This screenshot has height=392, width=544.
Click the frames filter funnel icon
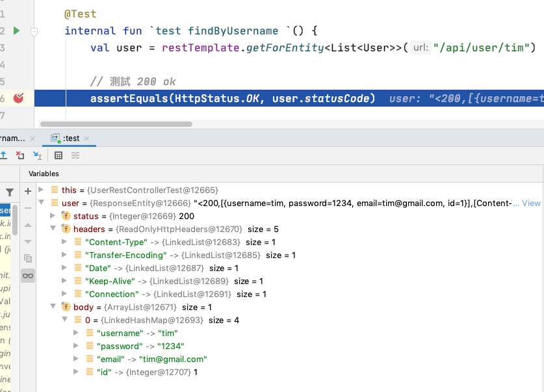click(x=10, y=192)
